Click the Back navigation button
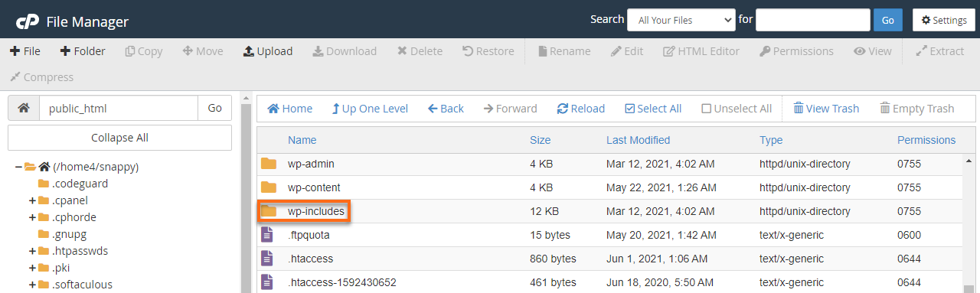The width and height of the screenshot is (980, 293). point(446,109)
